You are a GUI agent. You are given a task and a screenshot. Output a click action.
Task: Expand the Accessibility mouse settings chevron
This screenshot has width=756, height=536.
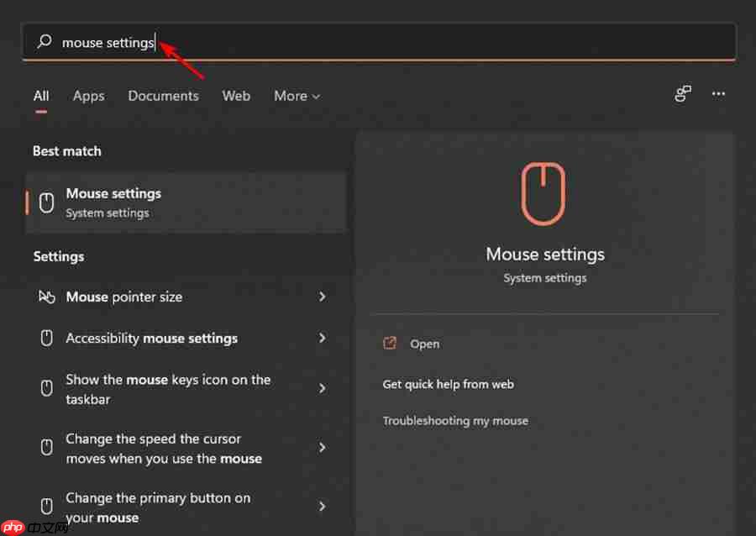click(x=323, y=338)
